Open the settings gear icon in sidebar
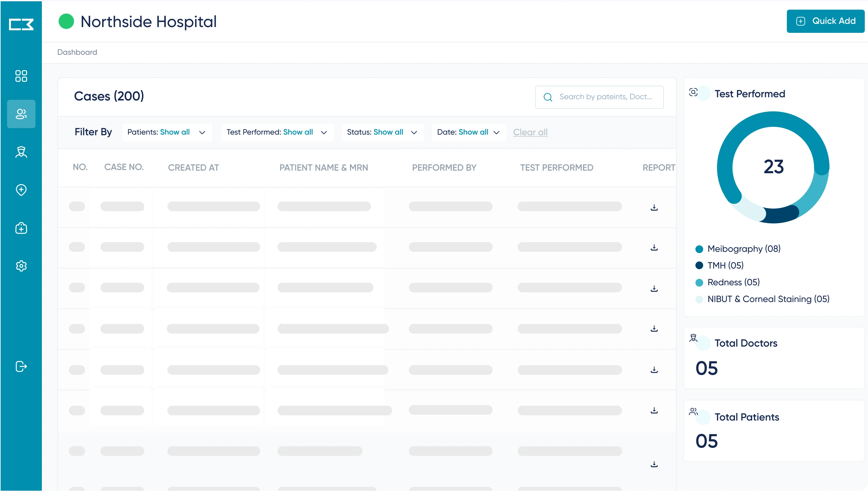 [x=21, y=266]
